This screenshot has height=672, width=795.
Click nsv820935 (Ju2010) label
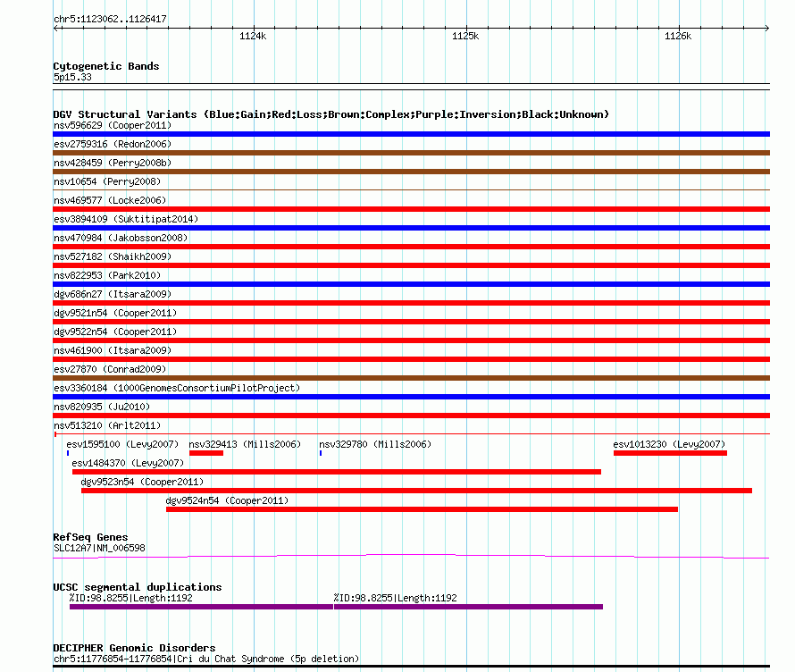(102, 407)
